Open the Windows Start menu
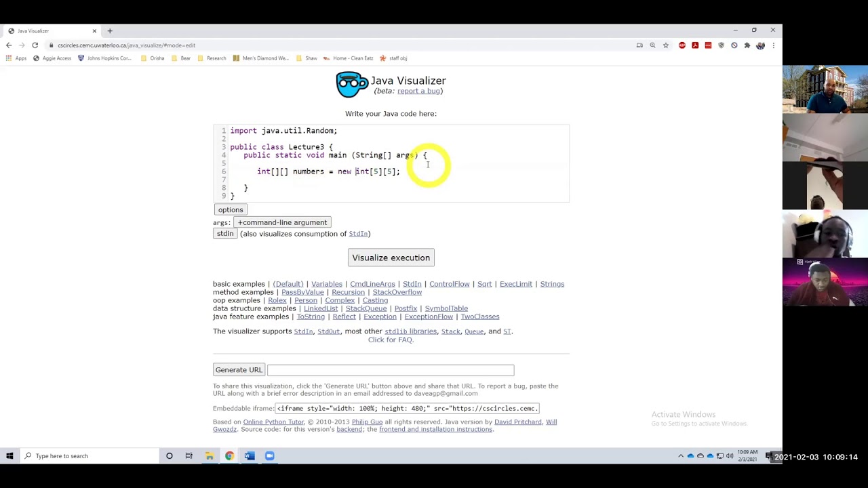Screen dimensions: 868x488 click(9, 456)
